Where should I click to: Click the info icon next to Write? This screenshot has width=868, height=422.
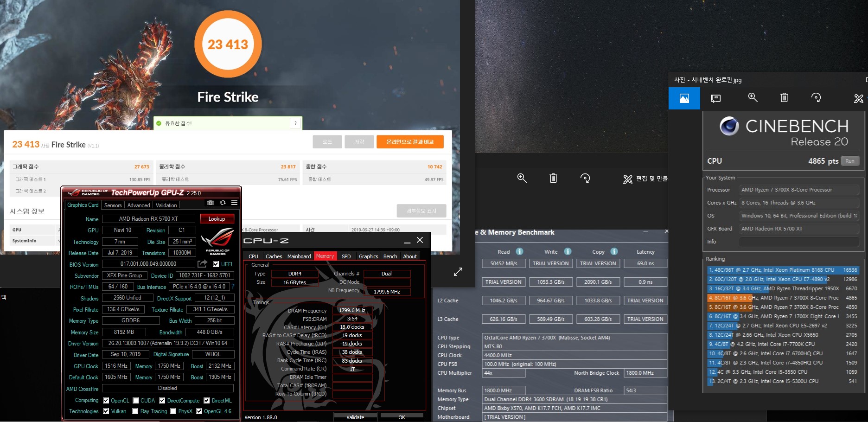568,251
